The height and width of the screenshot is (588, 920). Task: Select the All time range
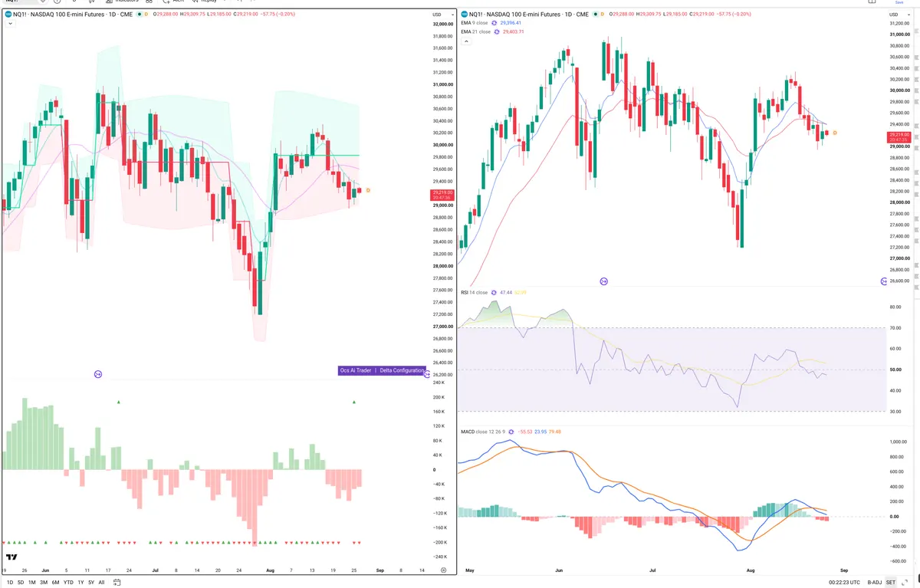[x=101, y=582]
